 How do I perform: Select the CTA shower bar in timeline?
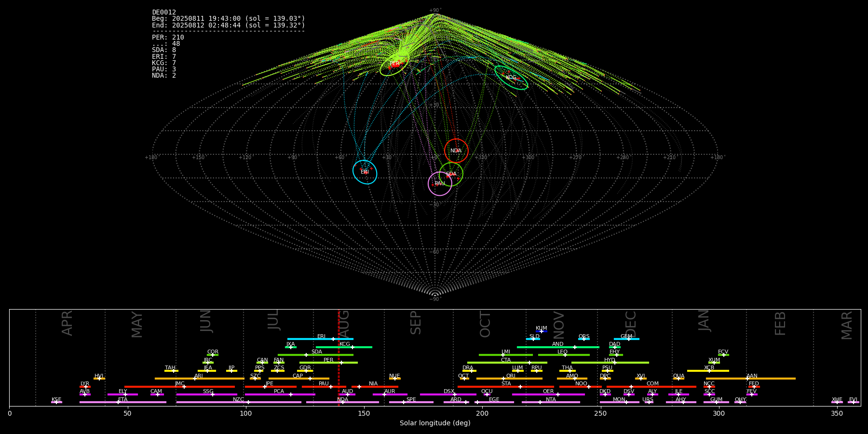[507, 363]
